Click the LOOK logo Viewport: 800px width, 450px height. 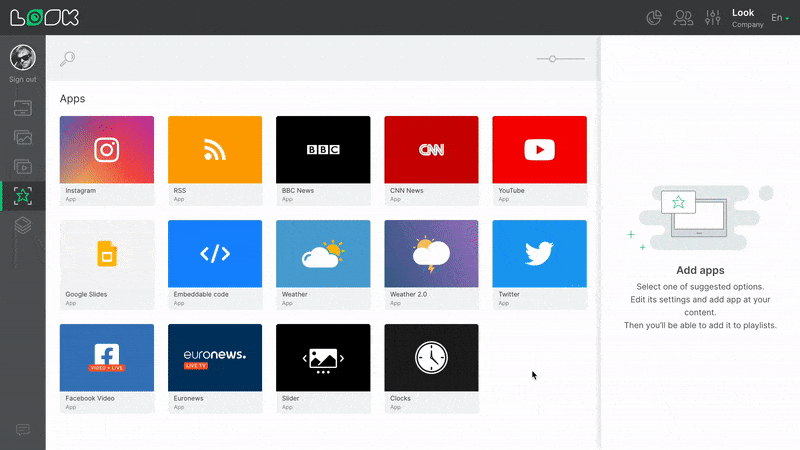45,17
